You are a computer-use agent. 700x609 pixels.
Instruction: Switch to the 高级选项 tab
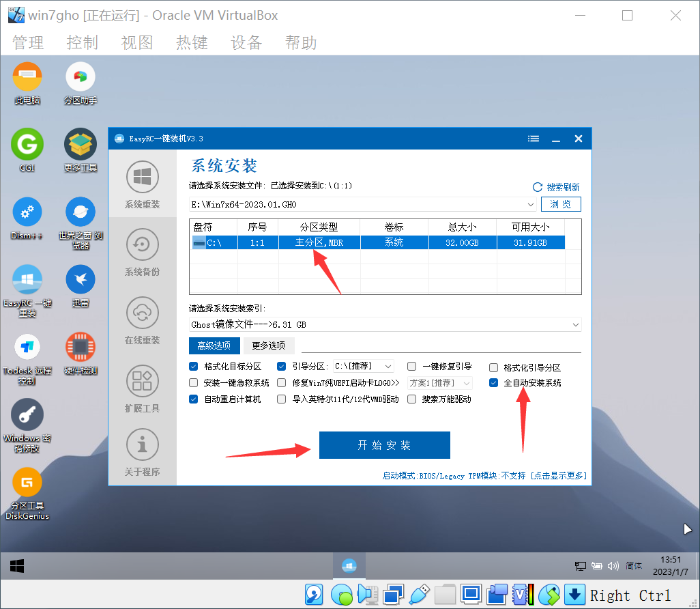(x=214, y=345)
